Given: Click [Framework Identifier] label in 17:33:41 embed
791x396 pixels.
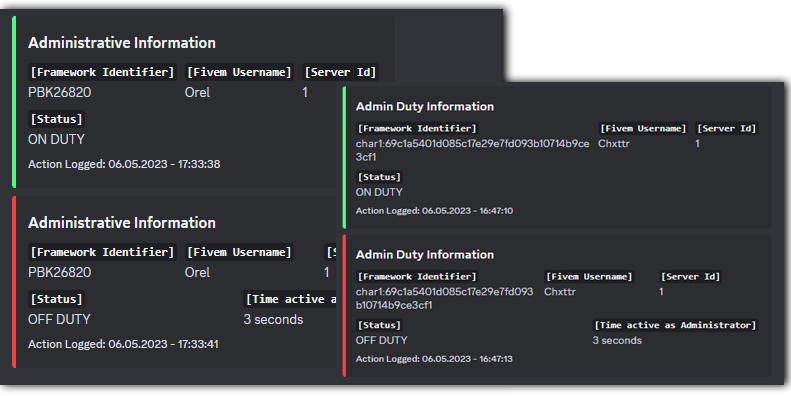Looking at the screenshot, I should [x=102, y=252].
